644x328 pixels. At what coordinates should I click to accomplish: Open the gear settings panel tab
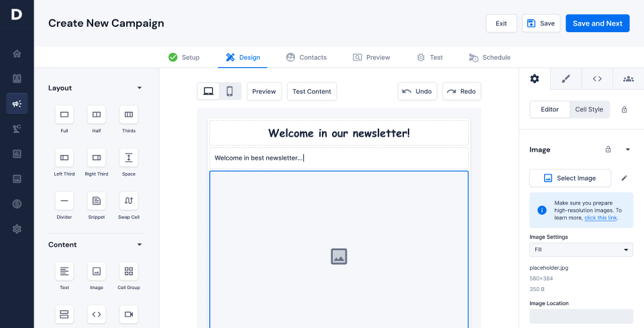(535, 79)
